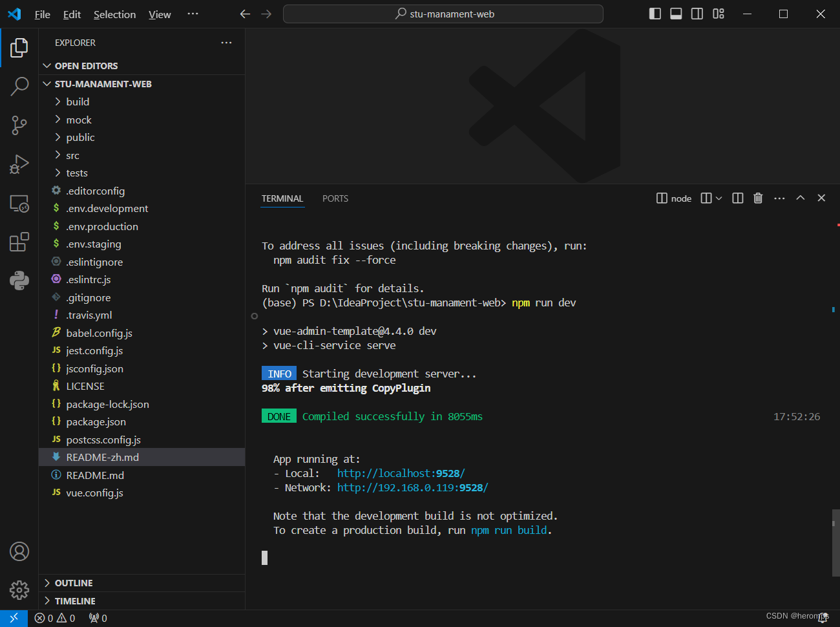
Task: Open the Search view icon
Action: pos(19,87)
